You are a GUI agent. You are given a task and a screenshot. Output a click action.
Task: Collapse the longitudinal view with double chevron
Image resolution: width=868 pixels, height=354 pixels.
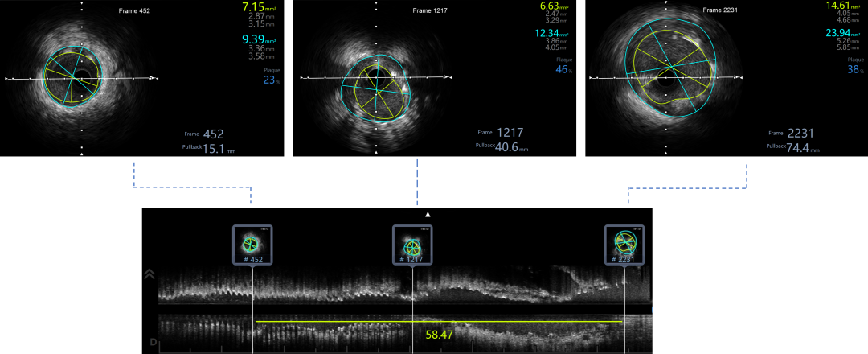coord(149,274)
